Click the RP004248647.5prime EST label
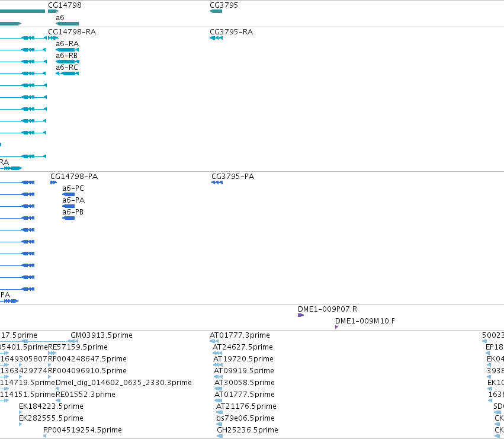Image resolution: width=504 pixels, height=439 pixels. [x=87, y=359]
